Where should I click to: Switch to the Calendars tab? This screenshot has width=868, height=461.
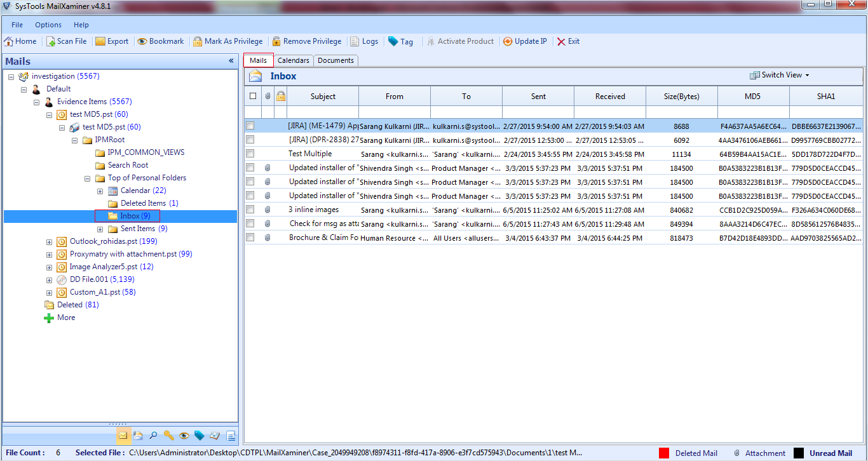pos(293,60)
